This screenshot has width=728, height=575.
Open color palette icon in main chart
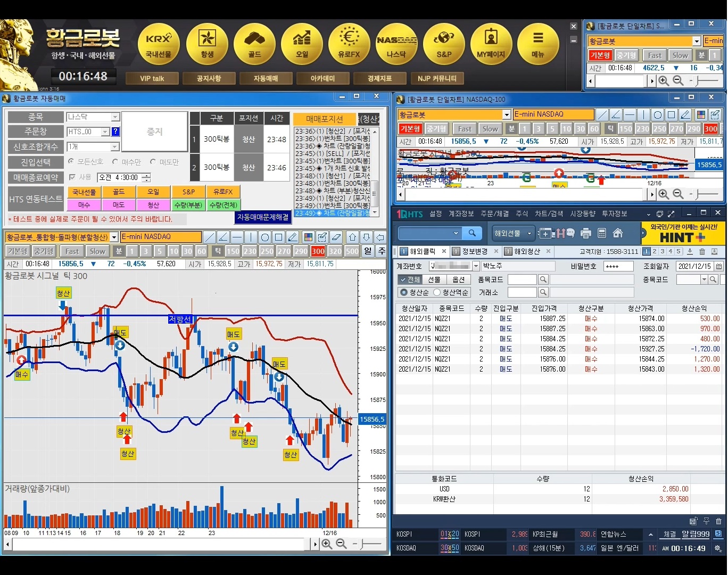click(308, 237)
